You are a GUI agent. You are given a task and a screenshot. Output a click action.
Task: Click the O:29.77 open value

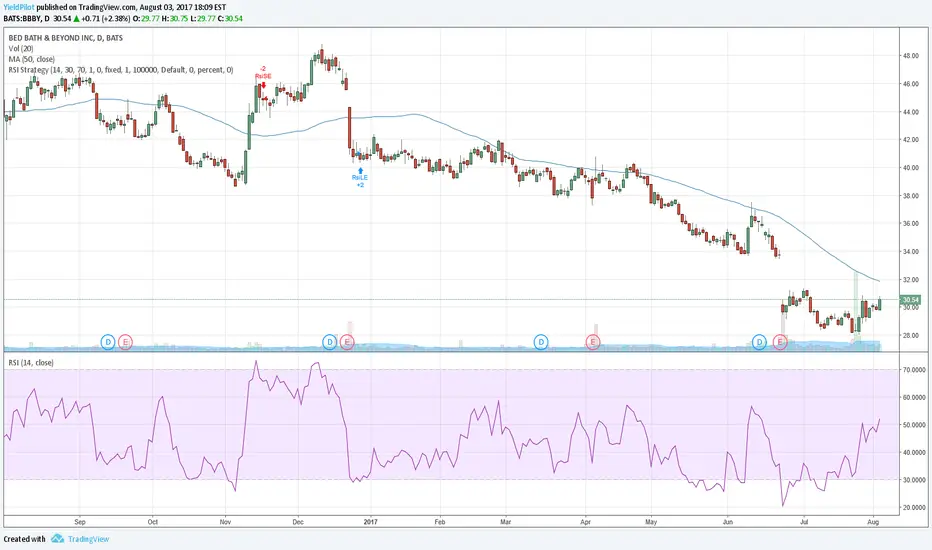click(x=146, y=18)
